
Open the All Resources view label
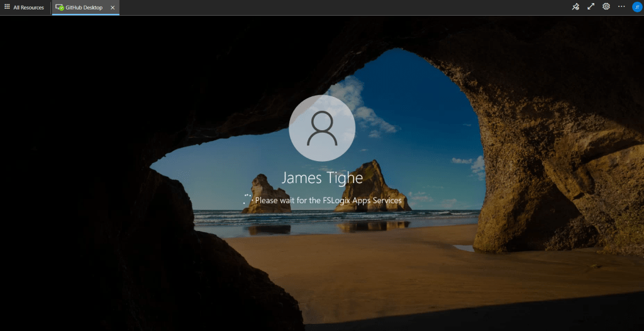tap(28, 8)
